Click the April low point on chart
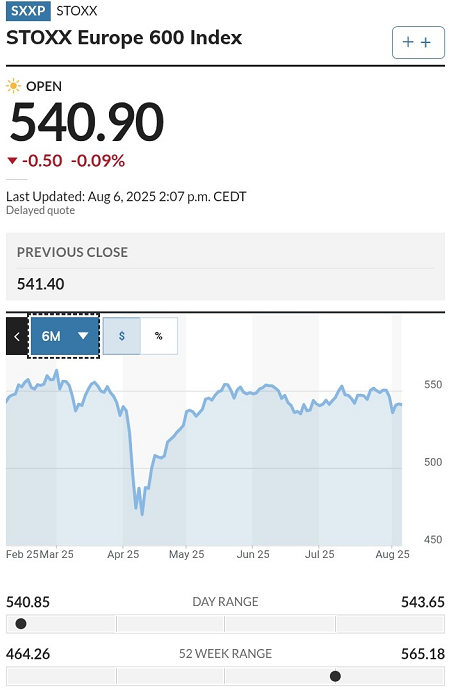The image size is (455, 690). 142,514
